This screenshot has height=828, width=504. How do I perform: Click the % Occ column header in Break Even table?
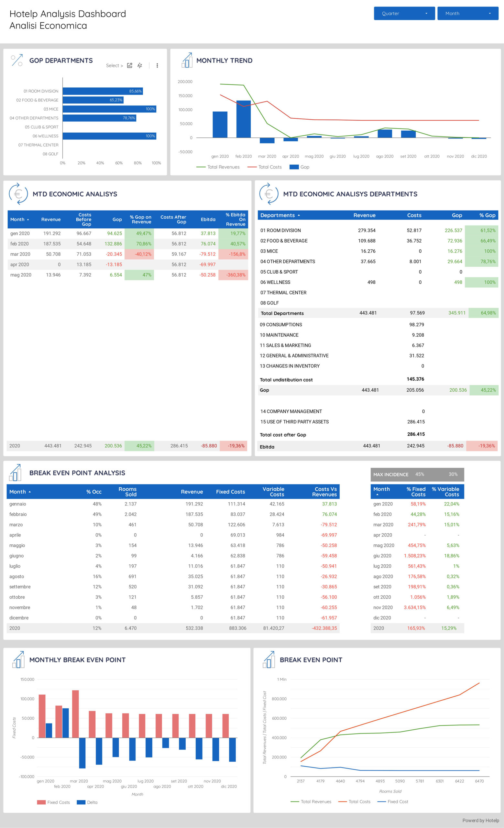point(94,492)
